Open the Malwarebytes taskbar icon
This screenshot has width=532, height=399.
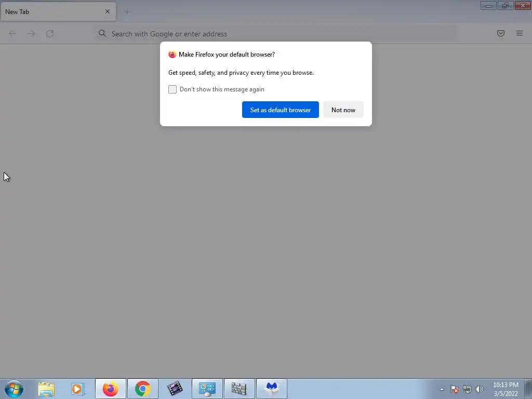pos(272,389)
